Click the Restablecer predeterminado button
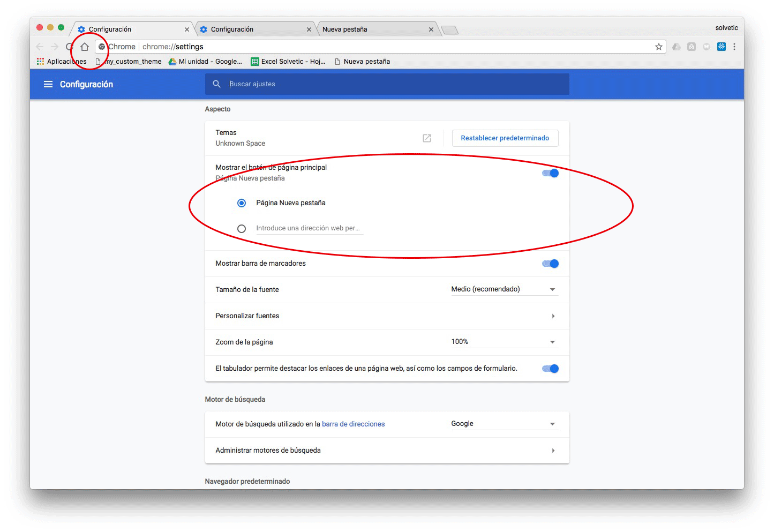774x532 pixels. (x=505, y=138)
